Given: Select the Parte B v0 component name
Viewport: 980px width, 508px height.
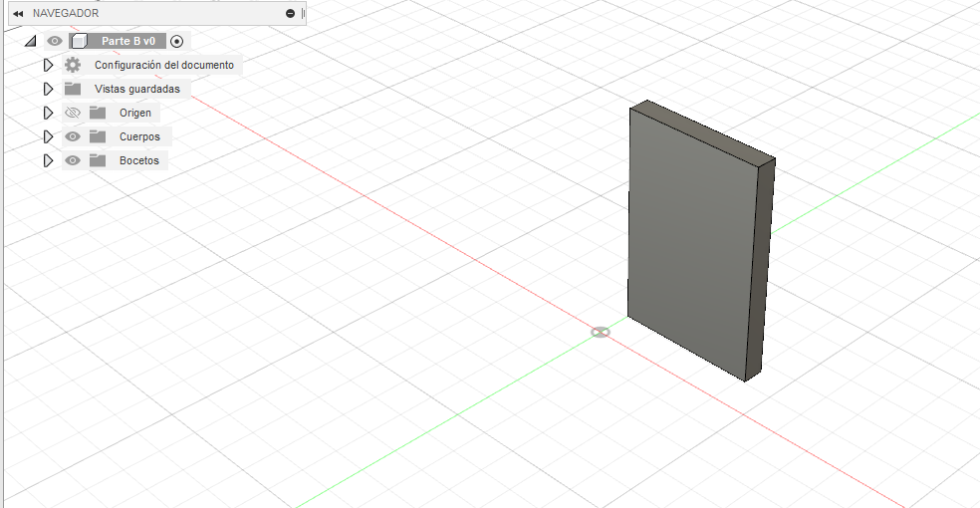Looking at the screenshot, I should coord(128,41).
